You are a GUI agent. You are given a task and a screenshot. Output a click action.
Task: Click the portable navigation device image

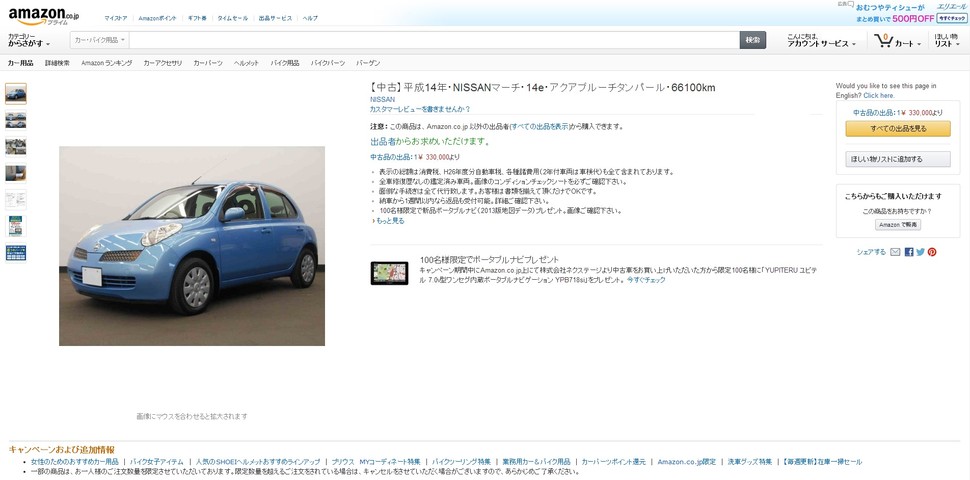point(389,273)
